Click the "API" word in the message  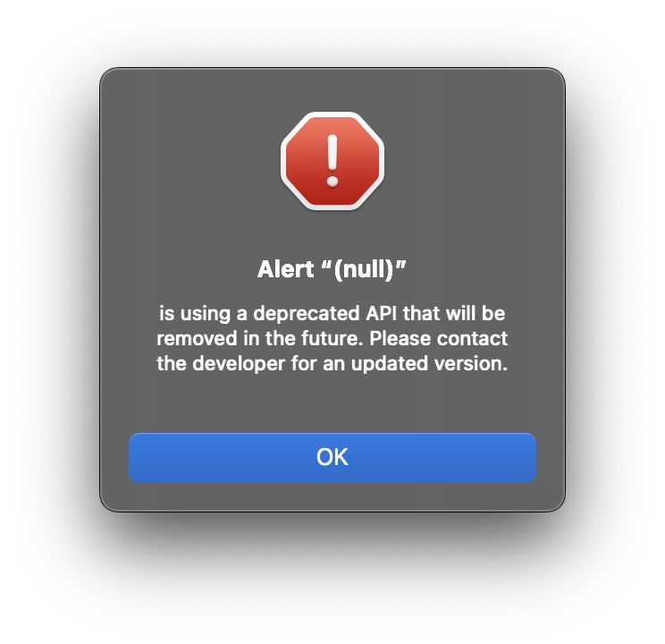(x=382, y=313)
